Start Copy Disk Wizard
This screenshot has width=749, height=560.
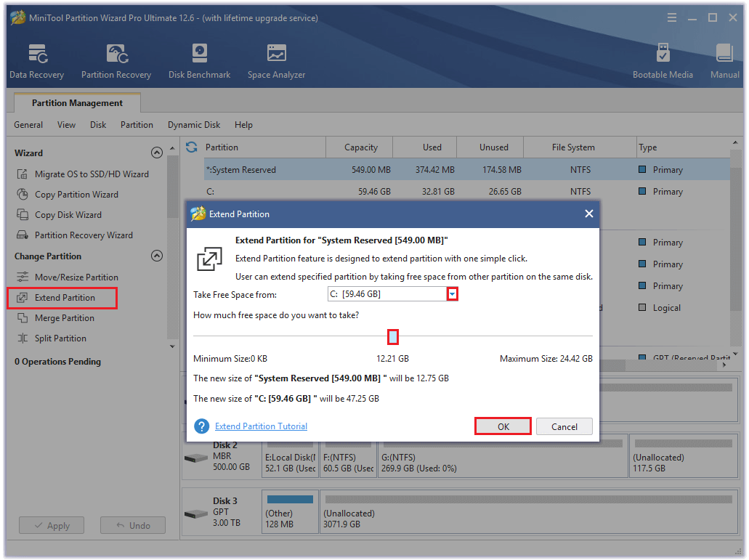60,215
